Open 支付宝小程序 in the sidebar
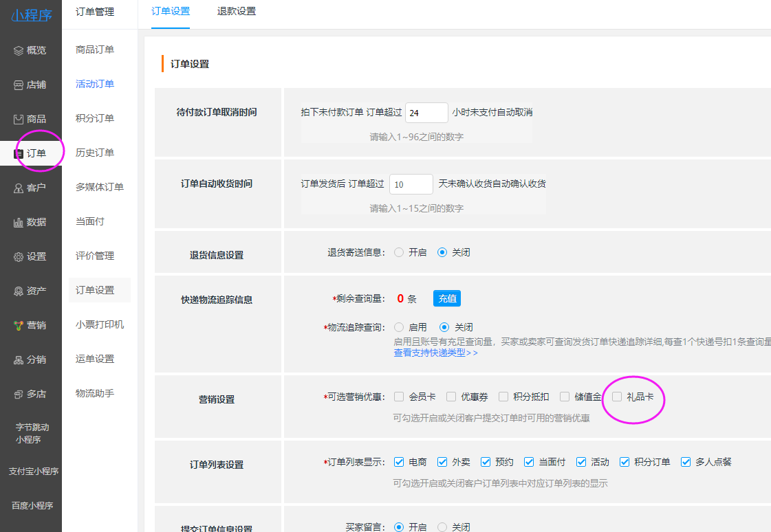 pyautogui.click(x=30, y=472)
